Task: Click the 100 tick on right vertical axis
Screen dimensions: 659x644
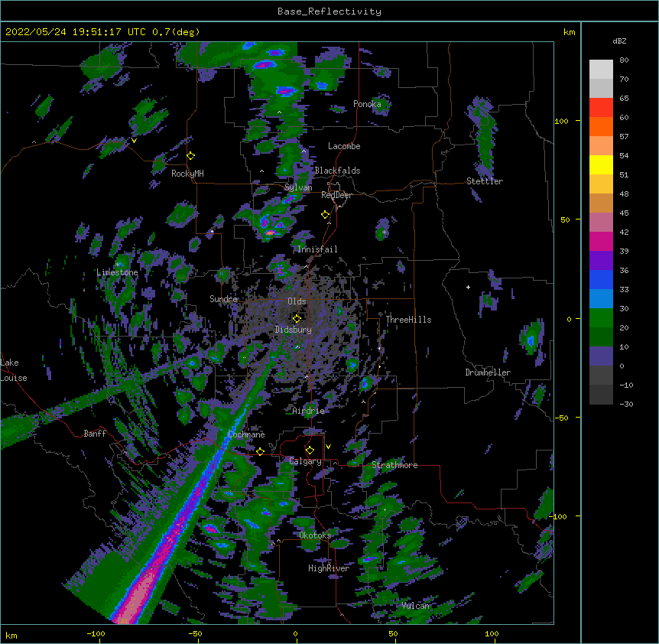Action: (x=561, y=121)
